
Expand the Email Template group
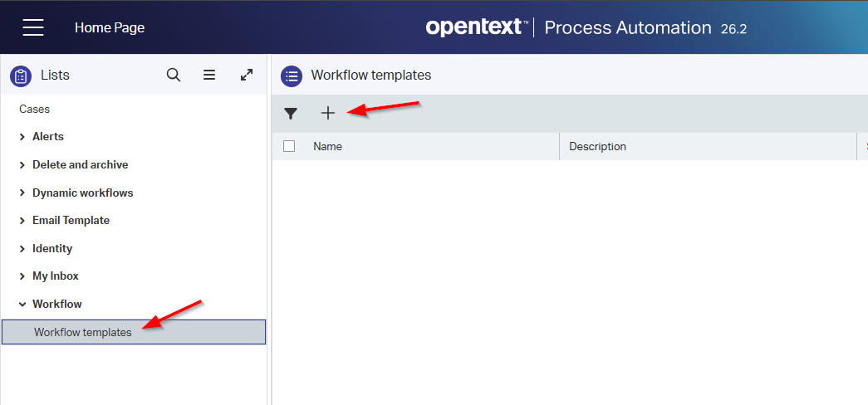tap(22, 221)
